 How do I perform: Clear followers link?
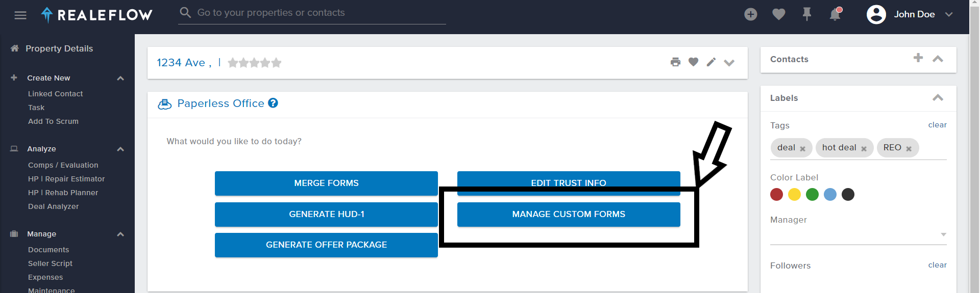coord(937,265)
